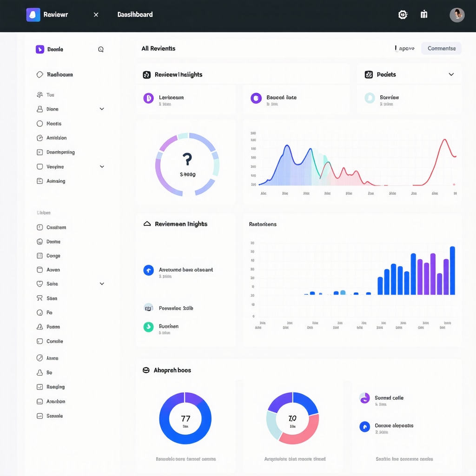Image resolution: width=476 pixels, height=476 pixels.
Task: Click the question mark donut gauge
Action: pos(187,164)
